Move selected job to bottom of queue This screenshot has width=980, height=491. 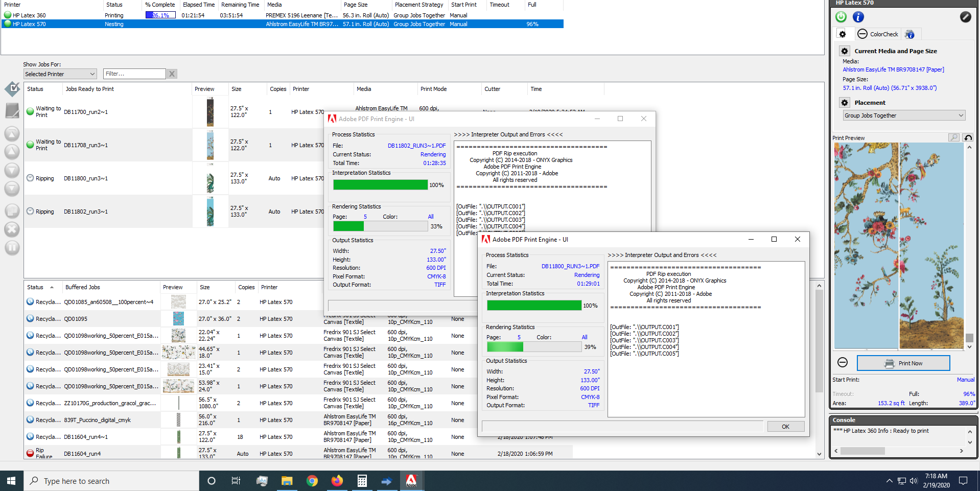tap(12, 189)
